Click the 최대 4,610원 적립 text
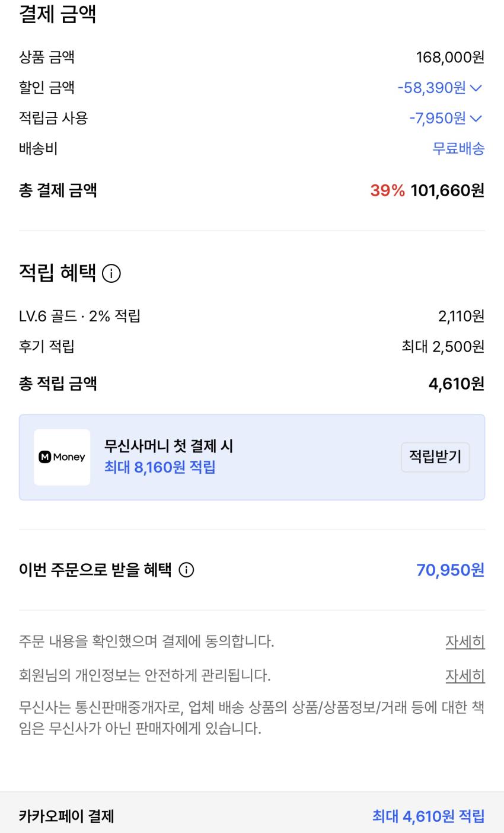Viewport: 504px width, 833px height. [x=428, y=816]
